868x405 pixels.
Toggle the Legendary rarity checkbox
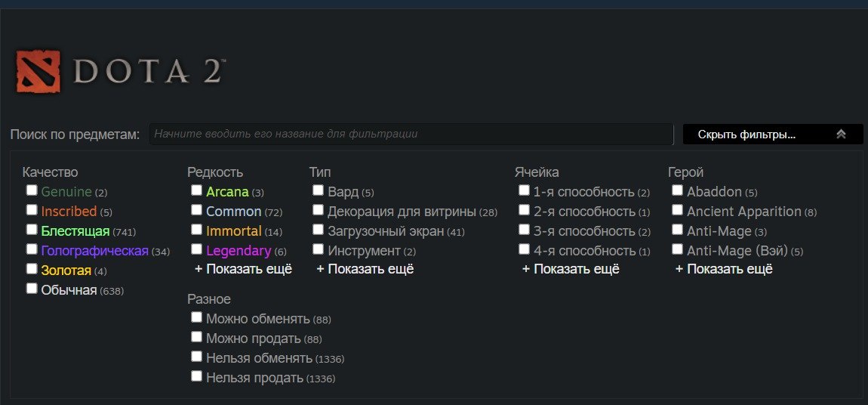(x=196, y=249)
